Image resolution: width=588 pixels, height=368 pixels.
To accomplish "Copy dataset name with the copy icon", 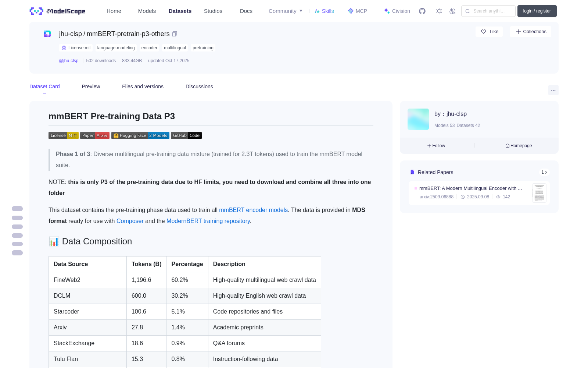I will [x=175, y=34].
